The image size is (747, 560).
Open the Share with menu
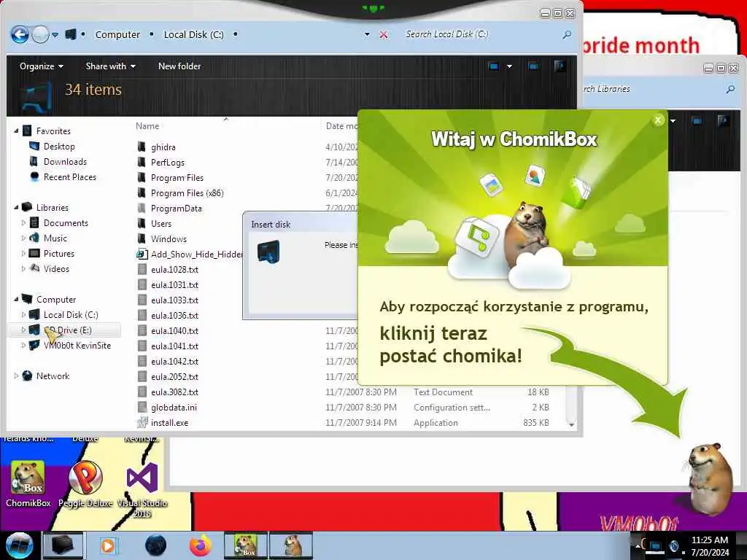pyautogui.click(x=111, y=66)
